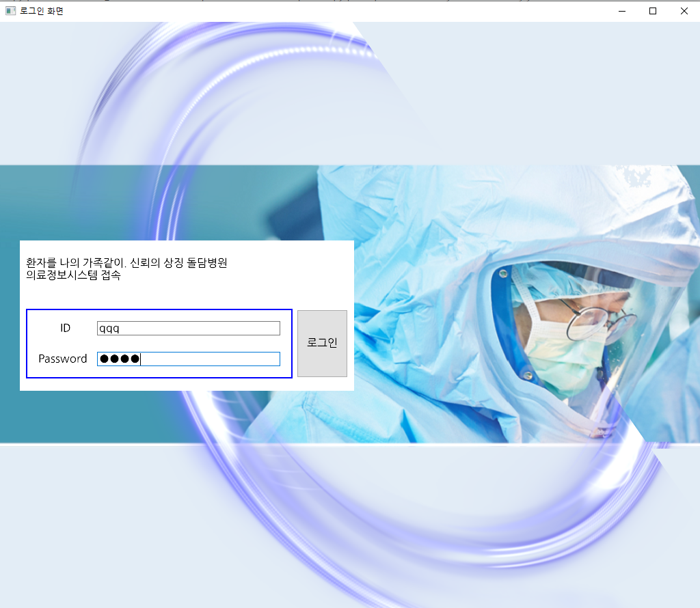
Task: Maximize the 로그인 화면 window
Action: 653,11
